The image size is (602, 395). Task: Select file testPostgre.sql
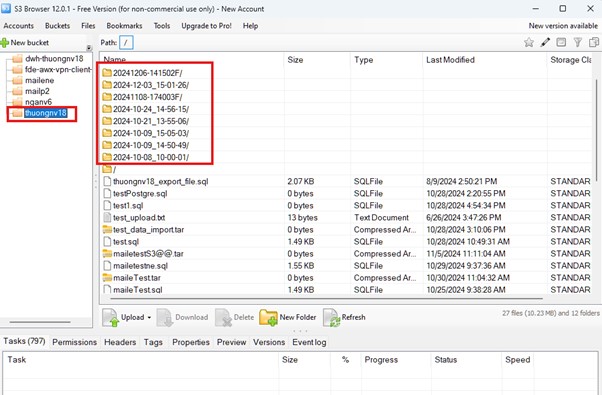tap(140, 193)
